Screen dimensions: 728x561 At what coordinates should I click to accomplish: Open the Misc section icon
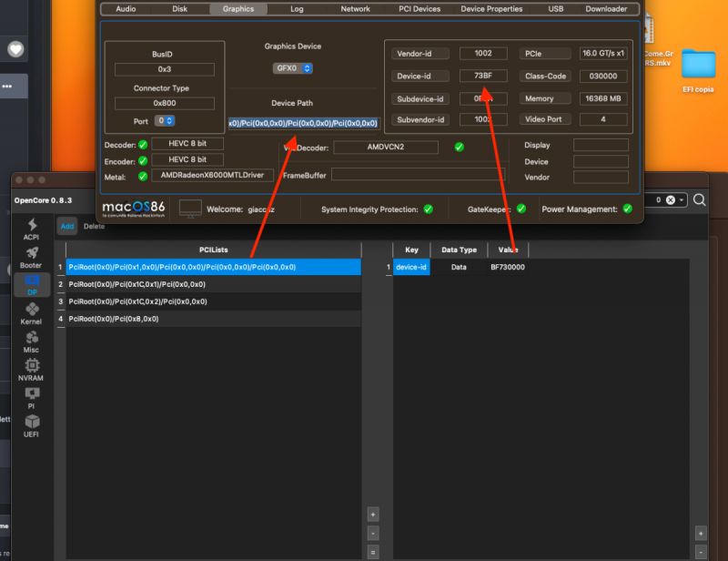(x=32, y=338)
